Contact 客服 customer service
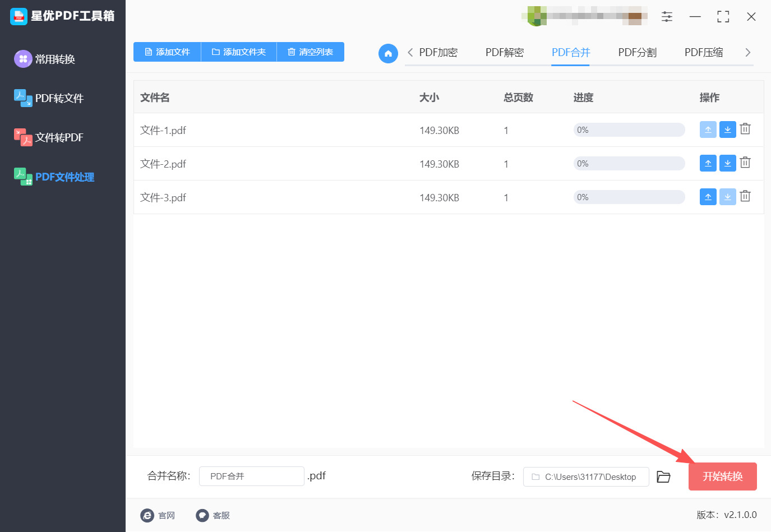Image resolution: width=771 pixels, height=532 pixels. click(213, 515)
